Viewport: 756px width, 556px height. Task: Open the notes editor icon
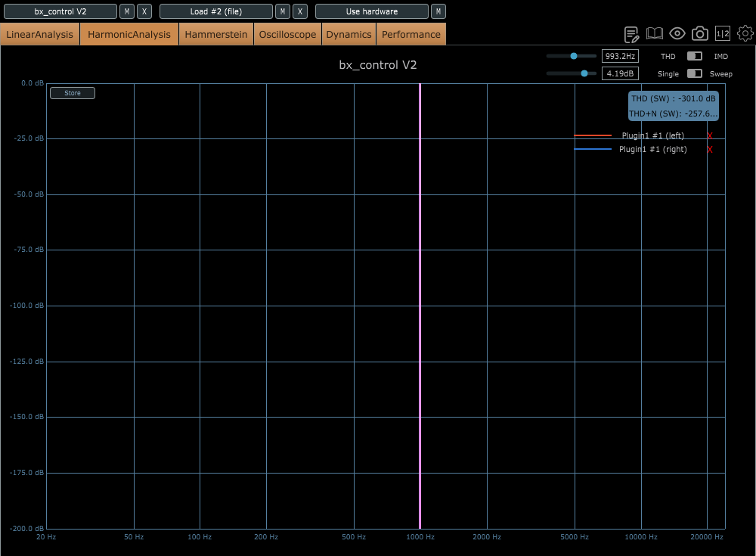[631, 34]
